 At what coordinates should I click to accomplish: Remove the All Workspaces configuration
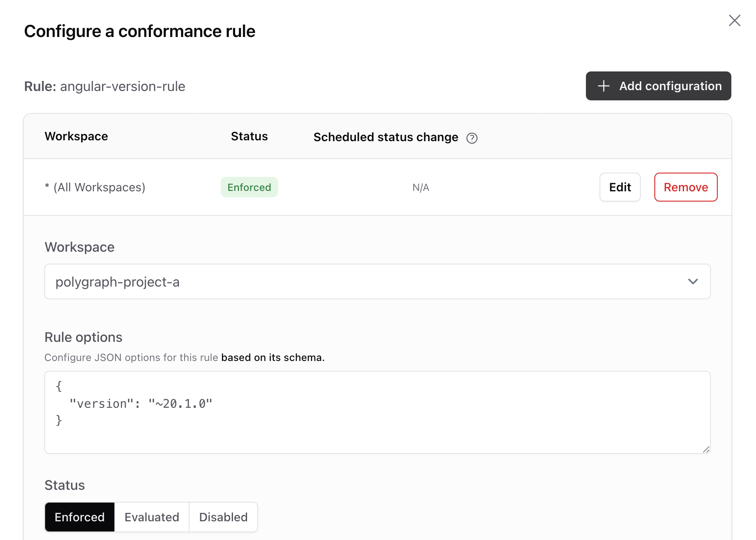[x=685, y=187]
